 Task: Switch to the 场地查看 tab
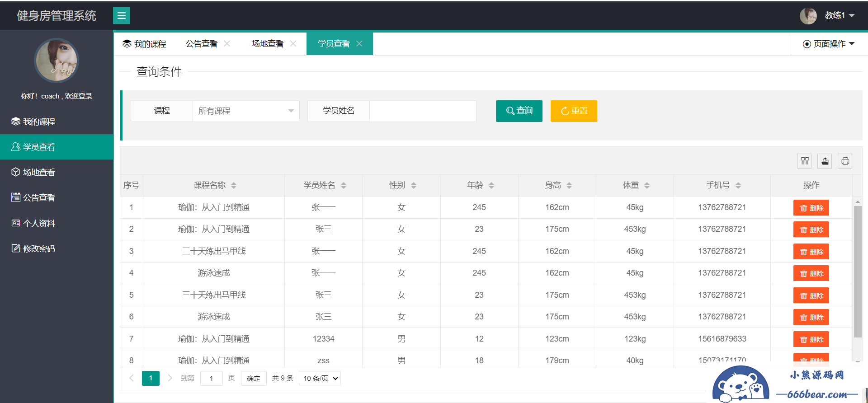tap(268, 44)
